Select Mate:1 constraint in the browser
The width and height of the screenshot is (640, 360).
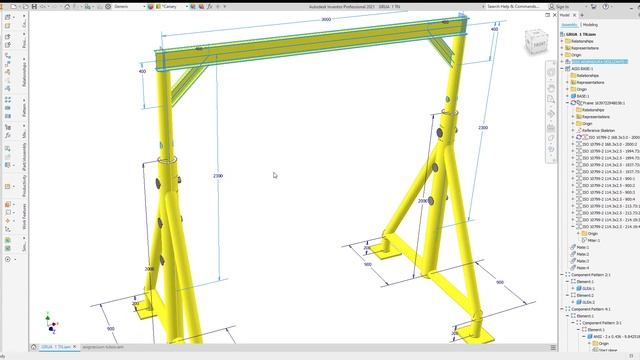(583, 247)
